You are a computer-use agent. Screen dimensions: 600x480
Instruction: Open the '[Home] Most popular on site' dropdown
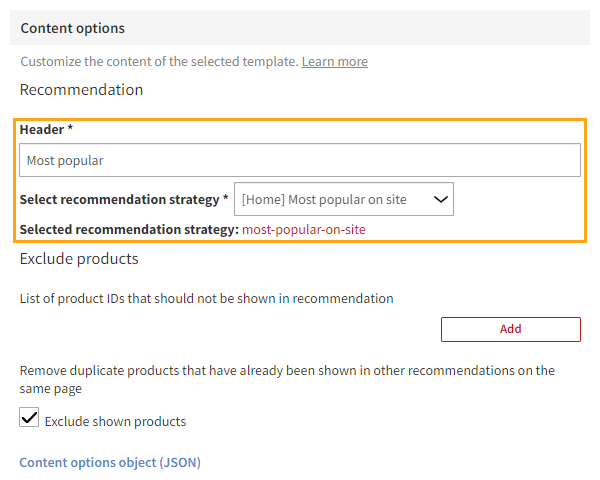point(343,199)
